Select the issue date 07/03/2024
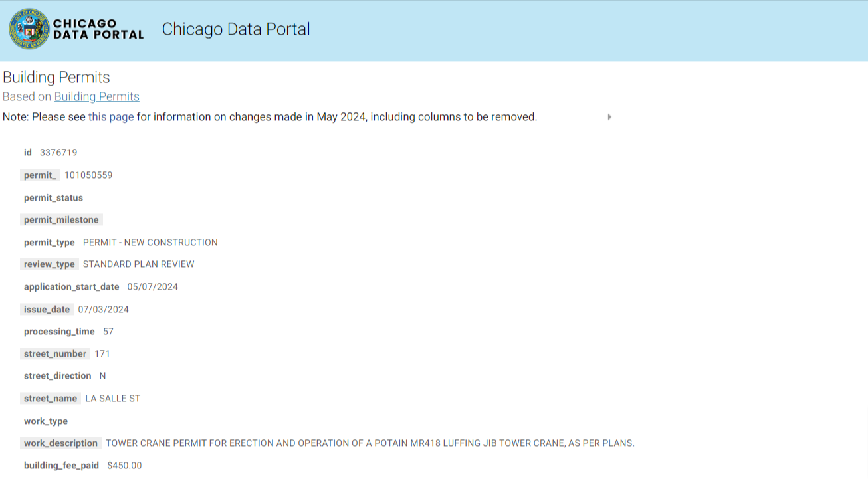Screen dimensions: 868x499 [104, 310]
